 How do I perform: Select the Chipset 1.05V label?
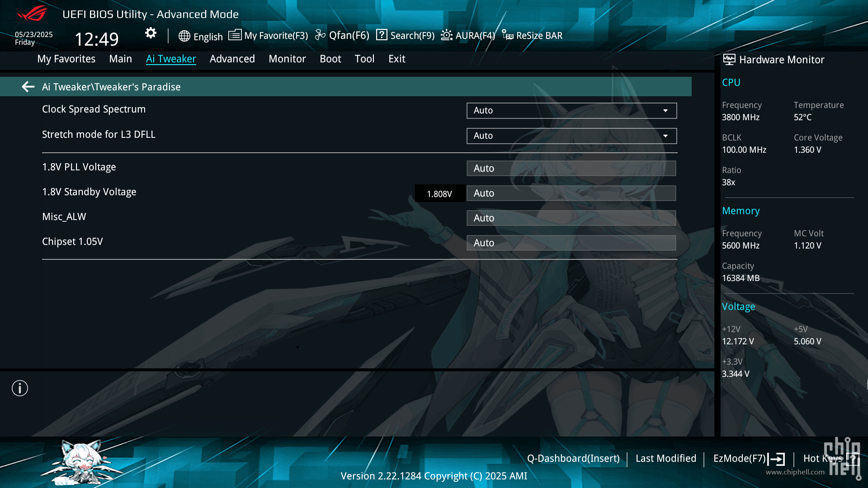point(72,242)
